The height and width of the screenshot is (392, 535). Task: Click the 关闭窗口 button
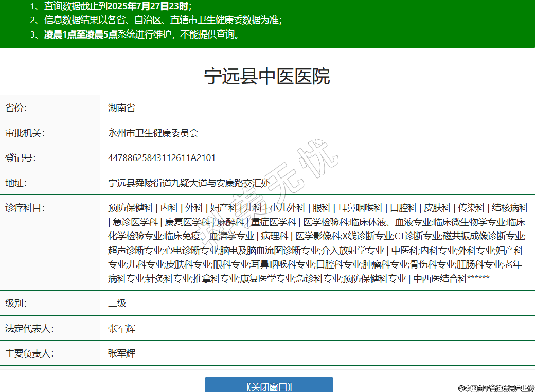pyautogui.click(x=269, y=386)
